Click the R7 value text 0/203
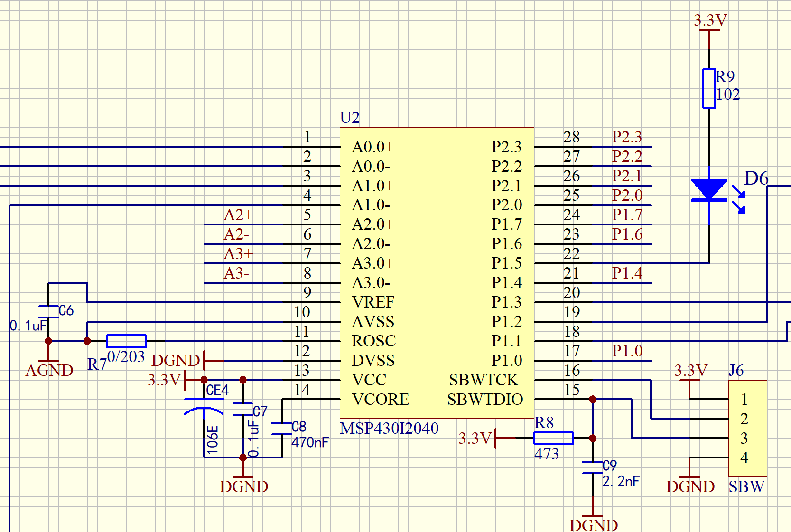The image size is (791, 532). pyautogui.click(x=126, y=356)
